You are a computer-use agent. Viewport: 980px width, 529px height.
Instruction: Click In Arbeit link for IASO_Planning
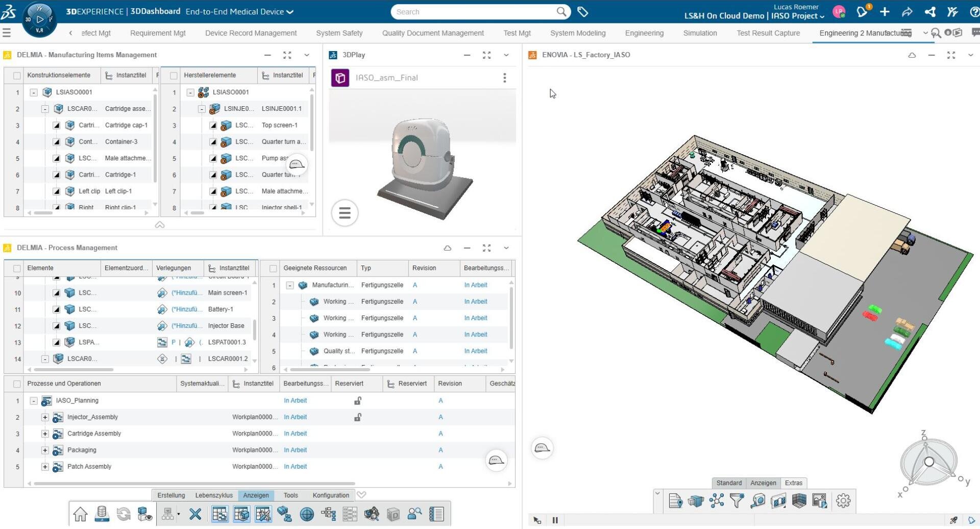point(295,401)
